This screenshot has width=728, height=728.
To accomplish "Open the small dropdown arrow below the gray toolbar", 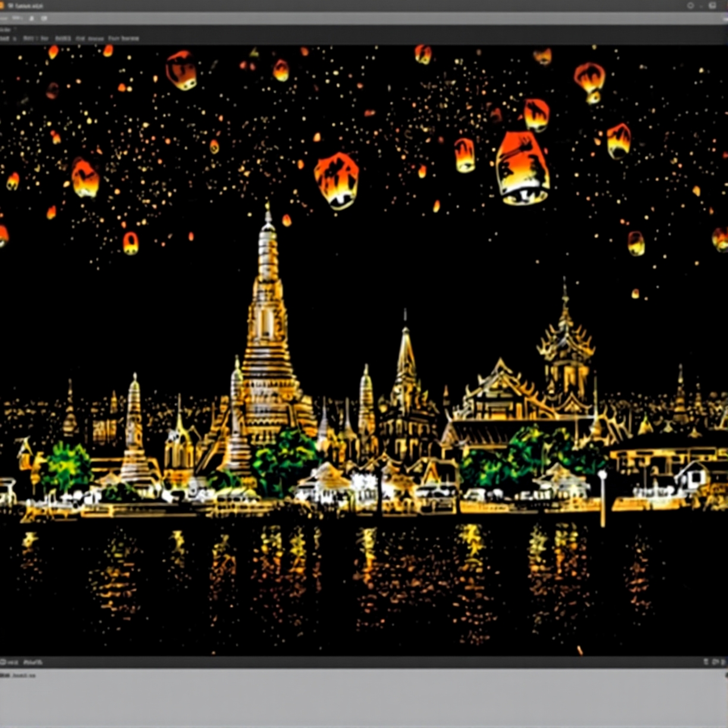I will tap(15, 30).
